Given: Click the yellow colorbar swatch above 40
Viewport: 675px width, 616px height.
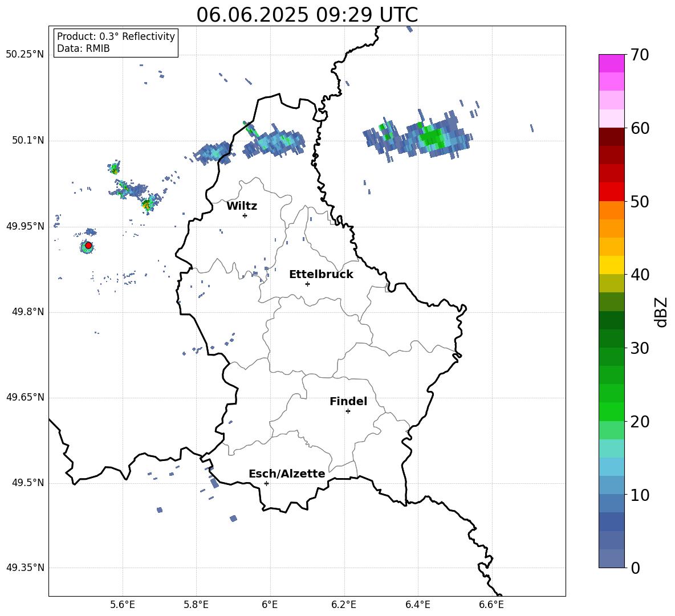Looking at the screenshot, I should pyautogui.click(x=612, y=265).
